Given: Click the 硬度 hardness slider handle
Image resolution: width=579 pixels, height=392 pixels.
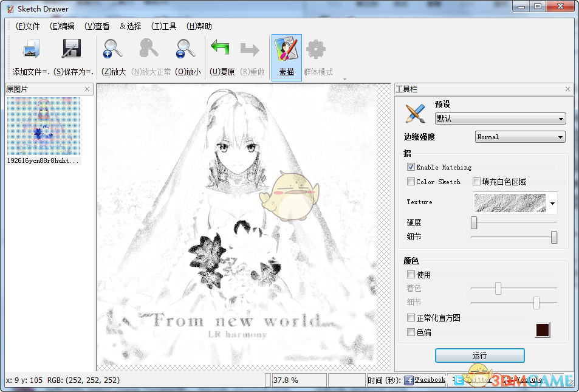Looking at the screenshot, I should click(x=474, y=222).
